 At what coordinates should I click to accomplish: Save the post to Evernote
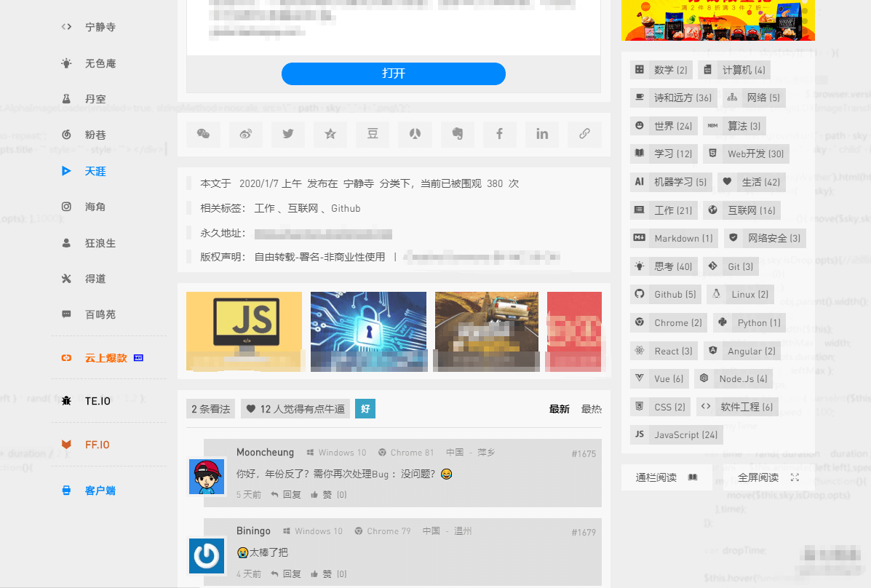pyautogui.click(x=457, y=134)
